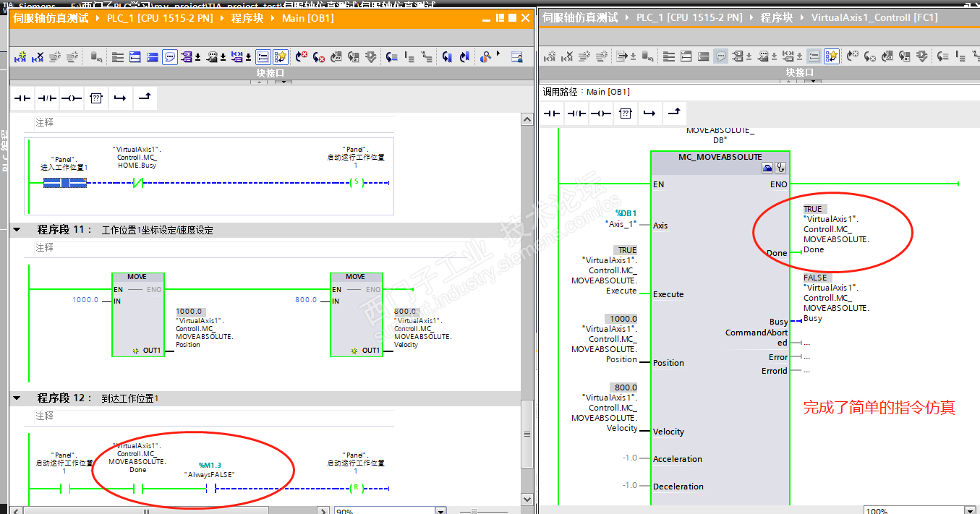Toggle comment bubble display in Main toolbar

tap(170, 56)
